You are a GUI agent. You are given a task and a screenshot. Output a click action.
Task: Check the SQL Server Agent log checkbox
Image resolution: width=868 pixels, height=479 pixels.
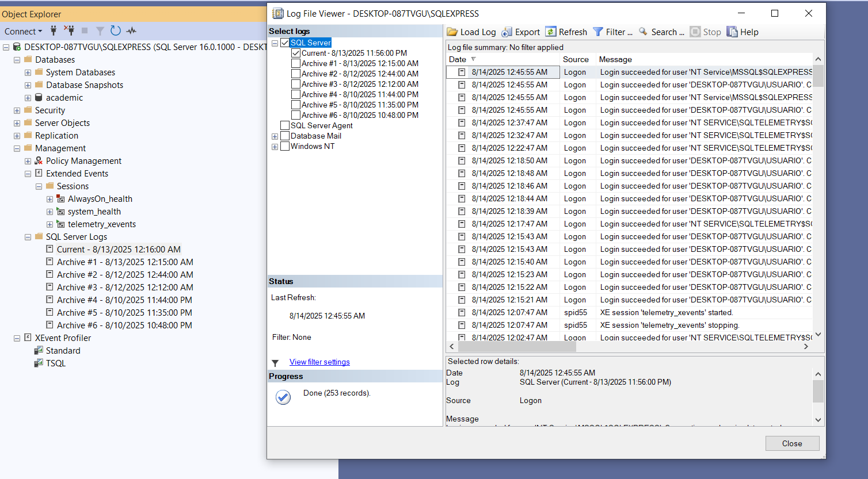(284, 125)
